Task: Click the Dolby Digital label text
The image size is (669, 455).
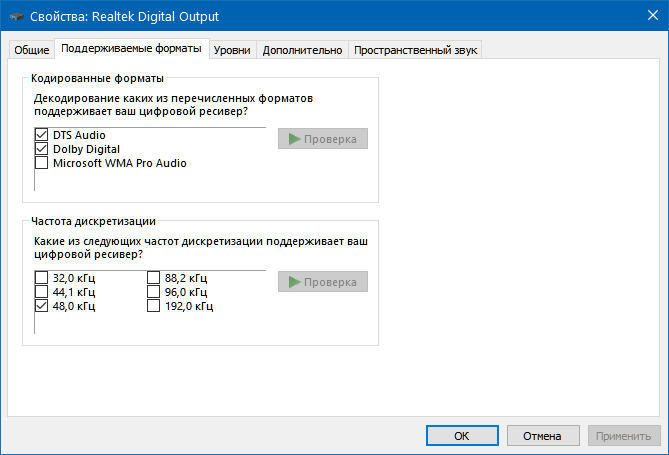Action: [x=87, y=149]
